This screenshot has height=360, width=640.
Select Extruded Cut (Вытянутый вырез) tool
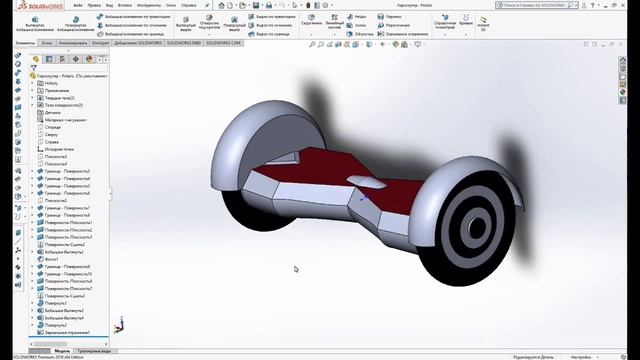(x=186, y=24)
